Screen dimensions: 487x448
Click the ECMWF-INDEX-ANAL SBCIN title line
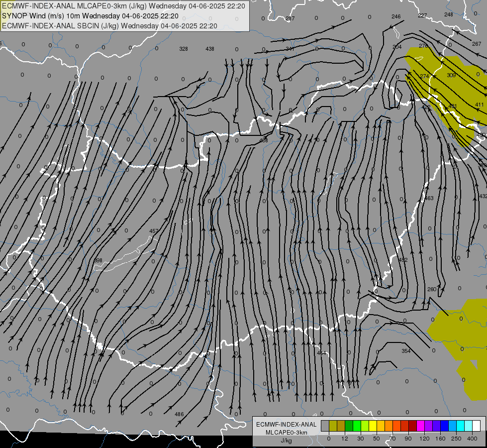click(109, 26)
